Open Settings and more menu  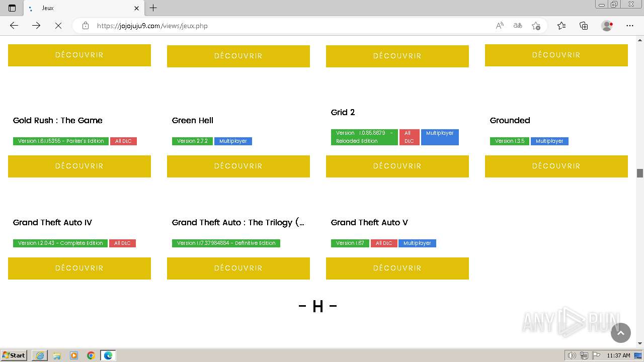(x=630, y=26)
